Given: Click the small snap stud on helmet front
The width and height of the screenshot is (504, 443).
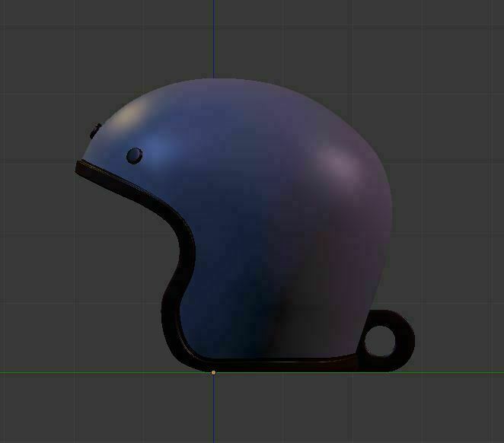Looking at the screenshot, I should [x=95, y=131].
